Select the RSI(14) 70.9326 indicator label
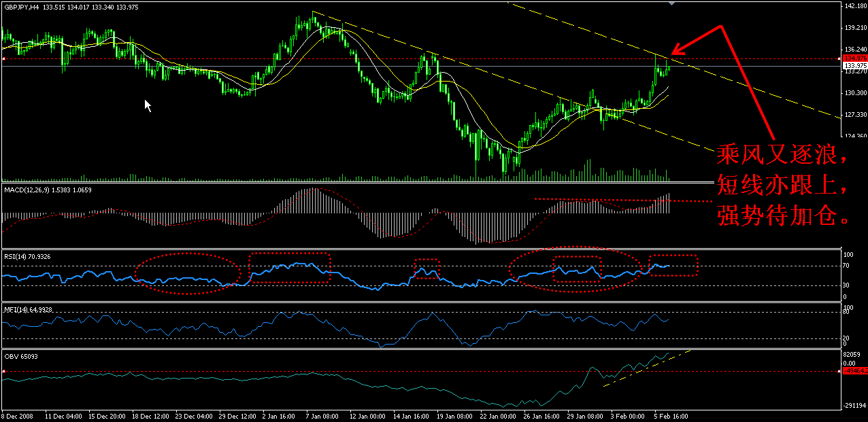 pos(26,256)
